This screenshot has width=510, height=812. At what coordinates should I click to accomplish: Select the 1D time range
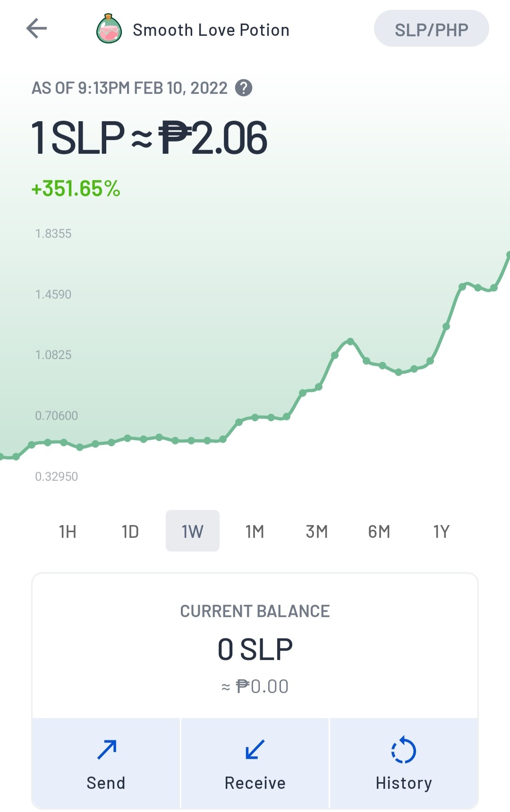tap(130, 531)
